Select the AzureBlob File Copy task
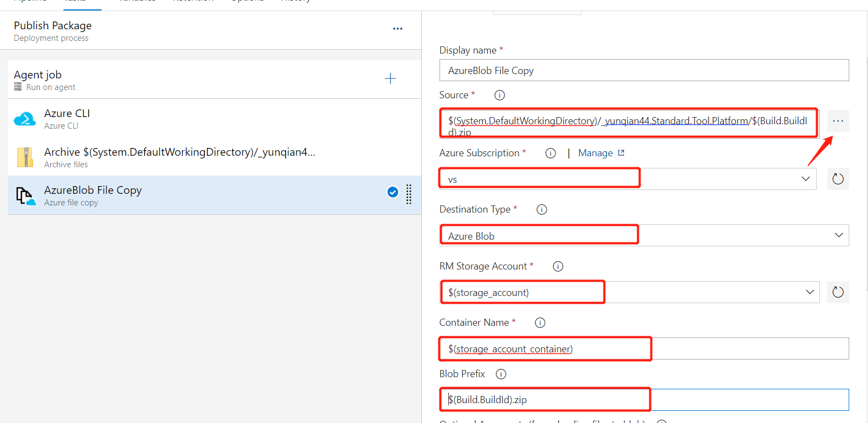868x423 pixels. [x=214, y=195]
